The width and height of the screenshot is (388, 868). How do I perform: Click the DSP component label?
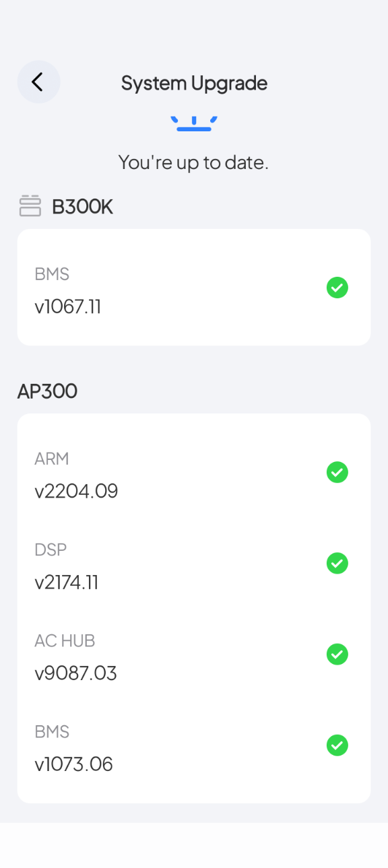click(51, 549)
